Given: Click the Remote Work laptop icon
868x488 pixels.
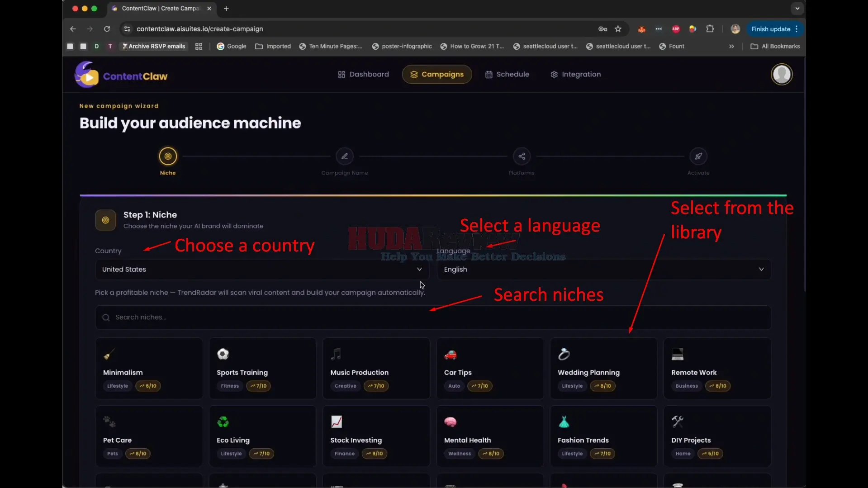Looking at the screenshot, I should click(678, 354).
